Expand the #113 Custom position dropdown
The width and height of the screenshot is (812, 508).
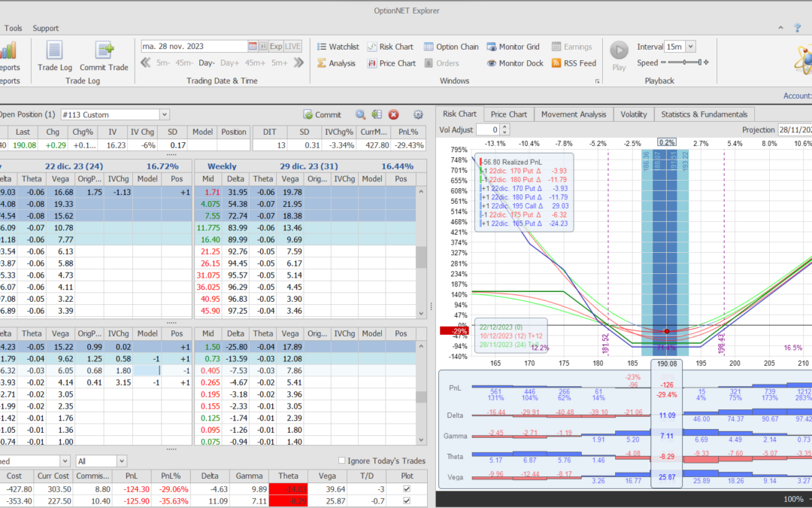[x=164, y=114]
